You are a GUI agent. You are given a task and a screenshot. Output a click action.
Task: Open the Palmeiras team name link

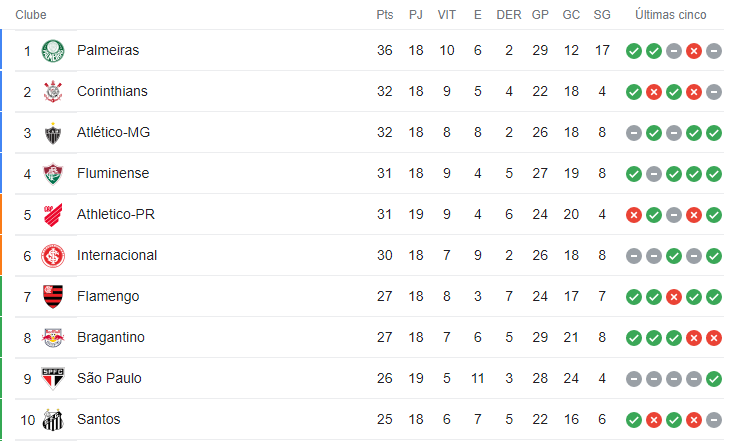[108, 50]
